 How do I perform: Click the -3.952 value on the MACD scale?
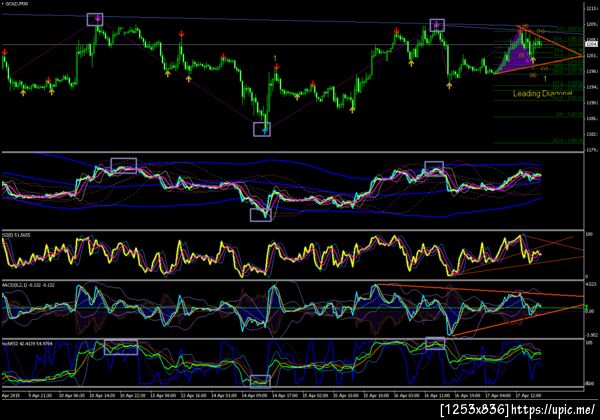(x=590, y=335)
